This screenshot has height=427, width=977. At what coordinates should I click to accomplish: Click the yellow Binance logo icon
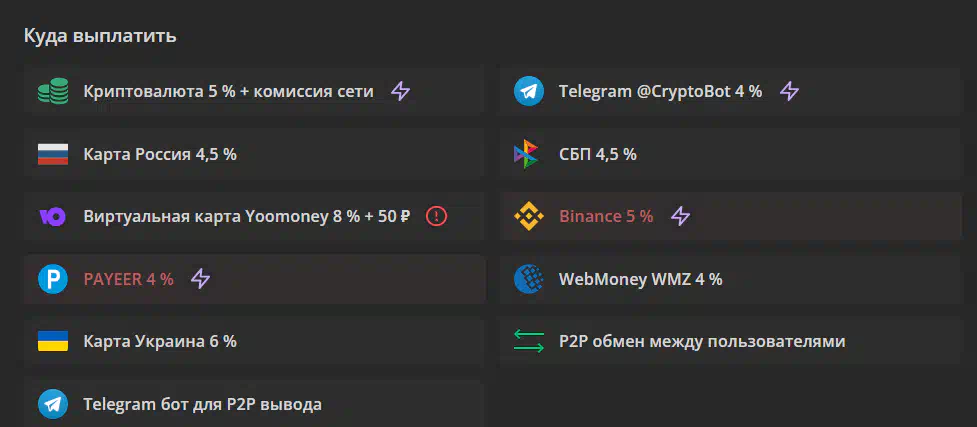(528, 216)
